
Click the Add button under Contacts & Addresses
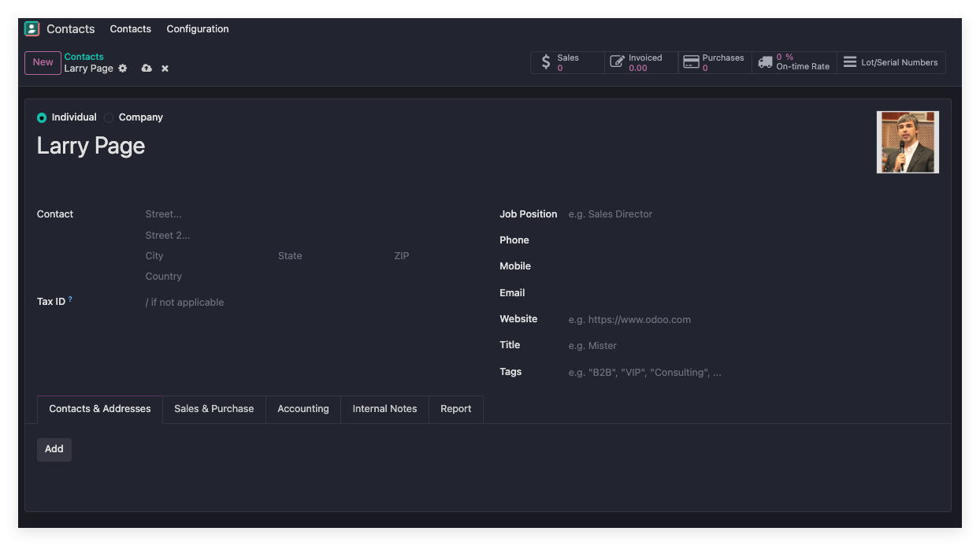click(x=54, y=449)
